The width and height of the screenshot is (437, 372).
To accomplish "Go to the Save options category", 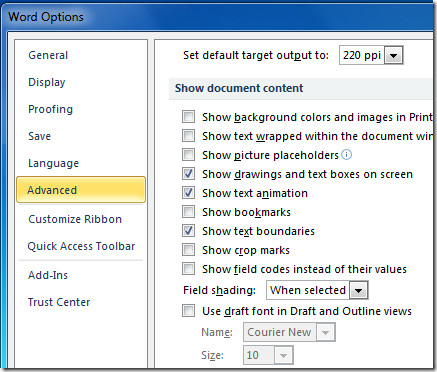I will click(39, 136).
